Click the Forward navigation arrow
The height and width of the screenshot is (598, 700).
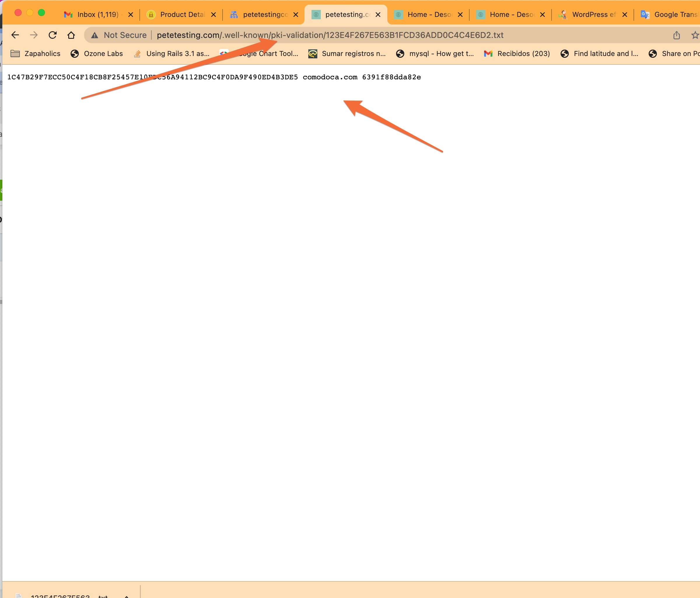pos(34,35)
